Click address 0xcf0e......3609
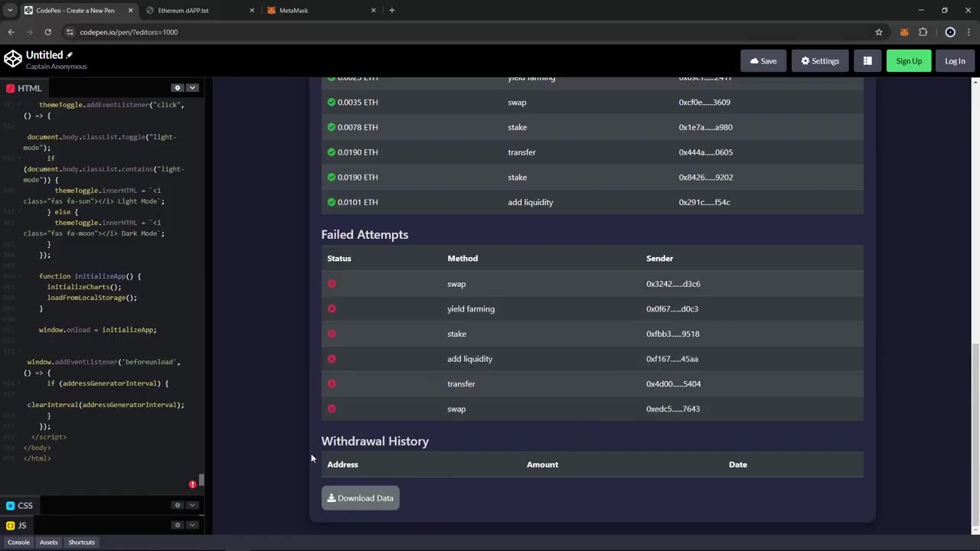The image size is (980, 551). [704, 102]
